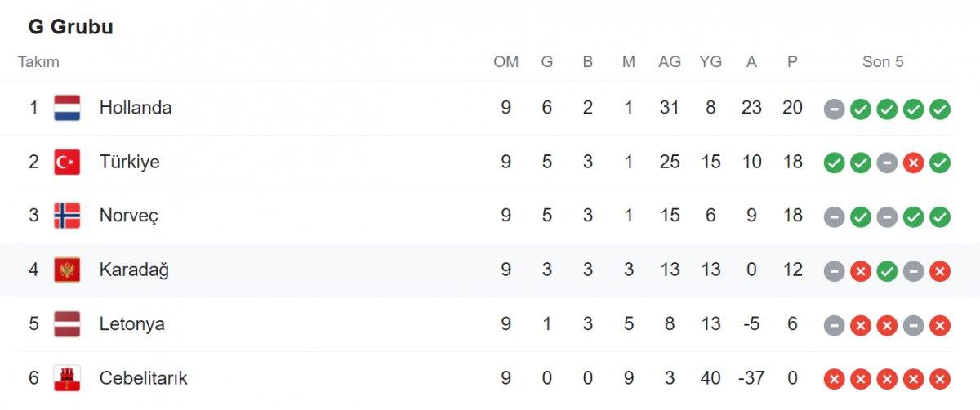The width and height of the screenshot is (980, 410).
Task: Select the Letonya table row name
Action: (x=131, y=324)
